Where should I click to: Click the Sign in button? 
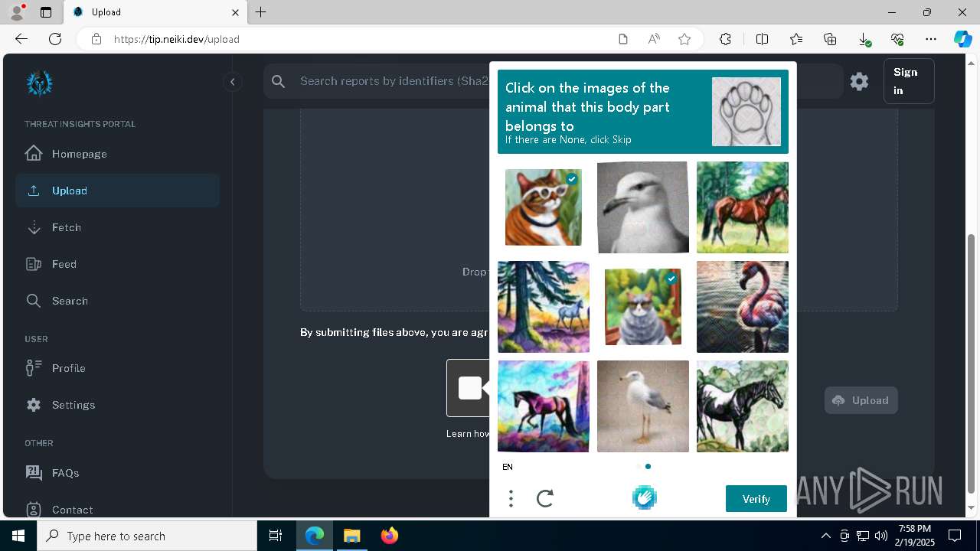(909, 81)
